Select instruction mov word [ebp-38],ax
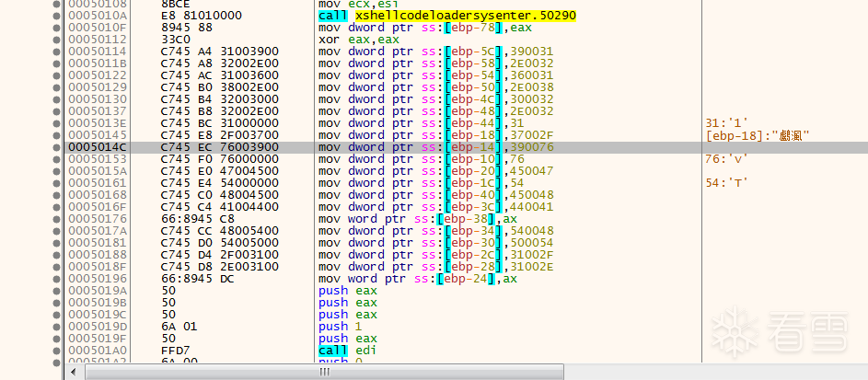 tap(418, 219)
